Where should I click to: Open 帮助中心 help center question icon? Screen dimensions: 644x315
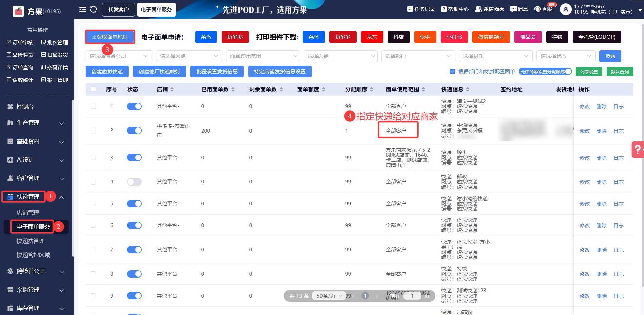[x=444, y=9]
